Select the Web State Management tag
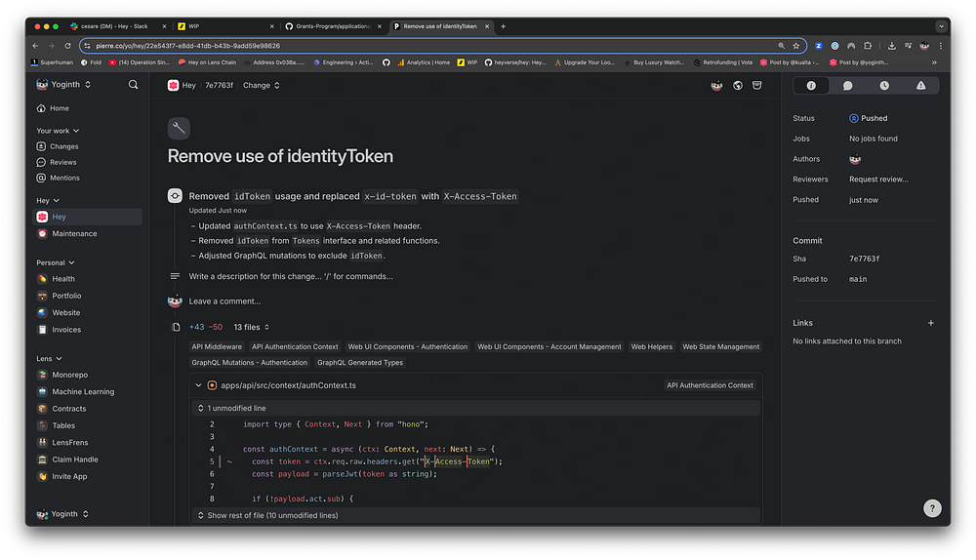The height and width of the screenshot is (560, 976). 720,346
